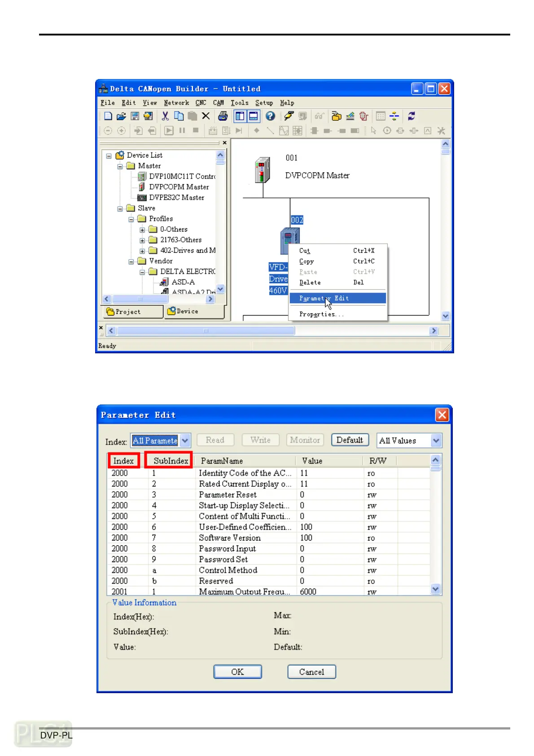Click the star compass icon ending the second toolbar

(x=441, y=131)
